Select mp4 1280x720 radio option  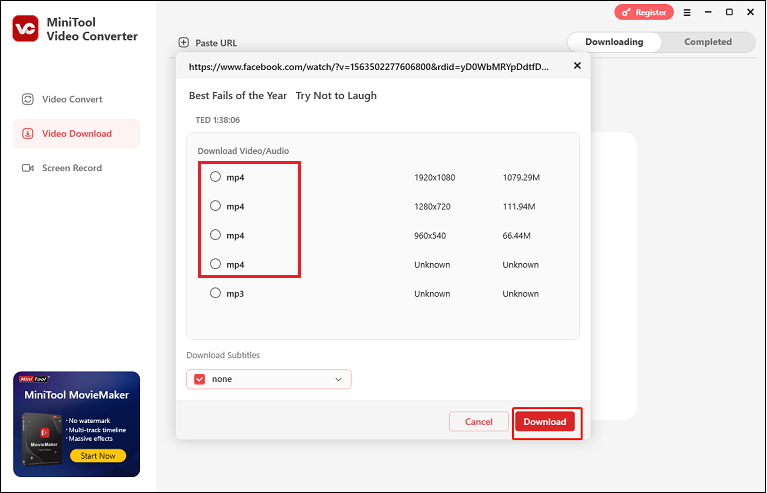(x=215, y=206)
